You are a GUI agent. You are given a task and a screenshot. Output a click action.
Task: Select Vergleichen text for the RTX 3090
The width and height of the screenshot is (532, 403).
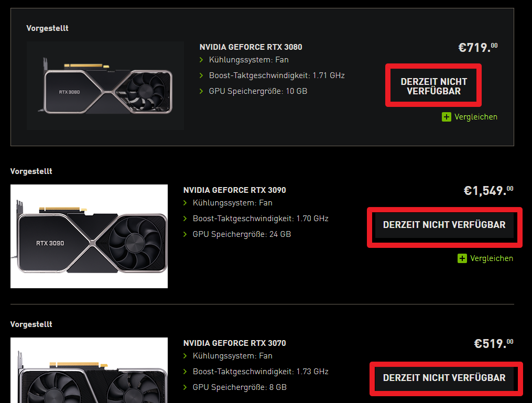click(x=491, y=258)
